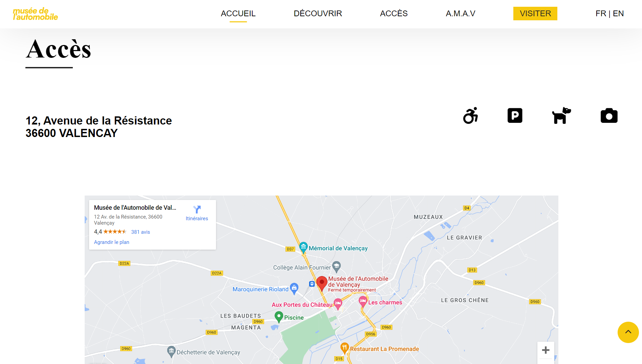Select the Aux Portes du Château marker
The width and height of the screenshot is (642, 364).
(338, 304)
